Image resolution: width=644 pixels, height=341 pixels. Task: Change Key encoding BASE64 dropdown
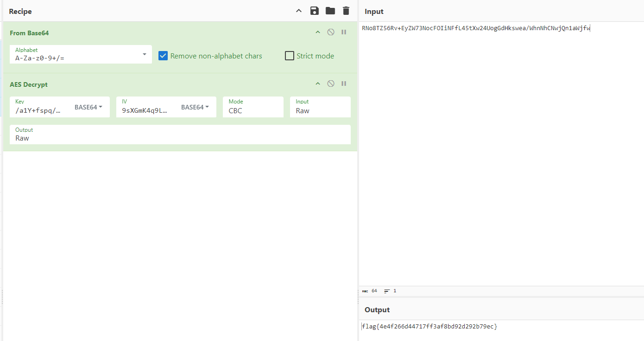tap(88, 107)
